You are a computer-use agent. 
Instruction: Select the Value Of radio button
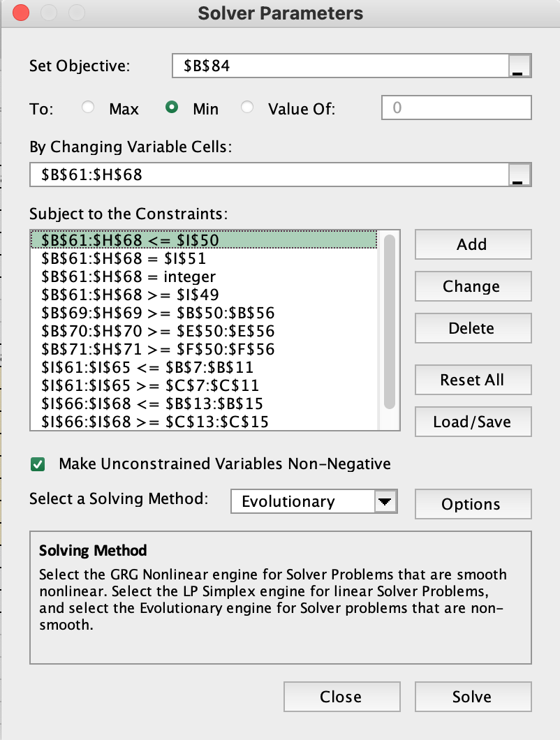tap(247, 108)
